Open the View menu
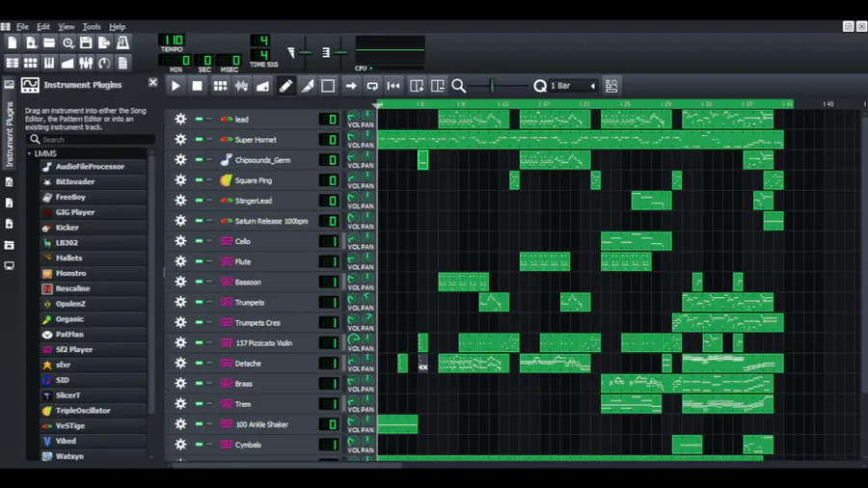The height and width of the screenshot is (488, 868). click(x=67, y=27)
